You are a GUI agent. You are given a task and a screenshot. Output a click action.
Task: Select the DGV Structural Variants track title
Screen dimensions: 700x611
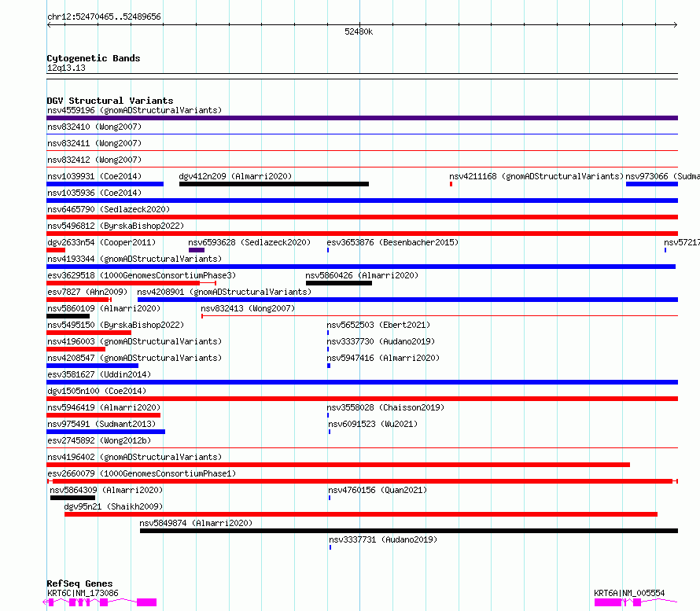(x=110, y=101)
